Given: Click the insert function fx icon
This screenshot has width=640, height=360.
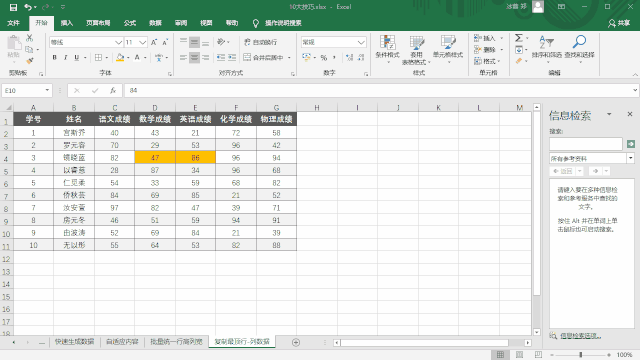Looking at the screenshot, I should pos(113,91).
